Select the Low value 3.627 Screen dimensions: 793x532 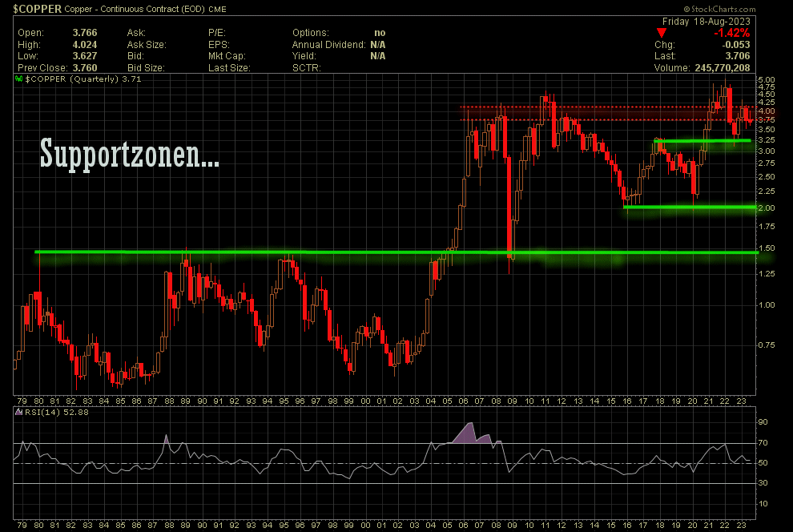click(x=84, y=56)
